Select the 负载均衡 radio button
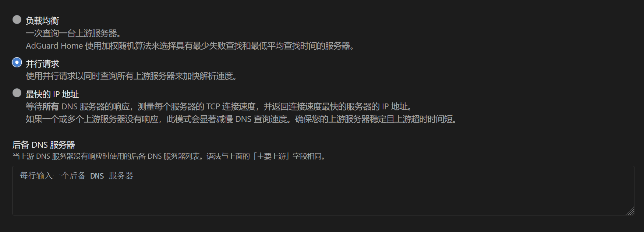This screenshot has height=232, width=644. click(17, 20)
